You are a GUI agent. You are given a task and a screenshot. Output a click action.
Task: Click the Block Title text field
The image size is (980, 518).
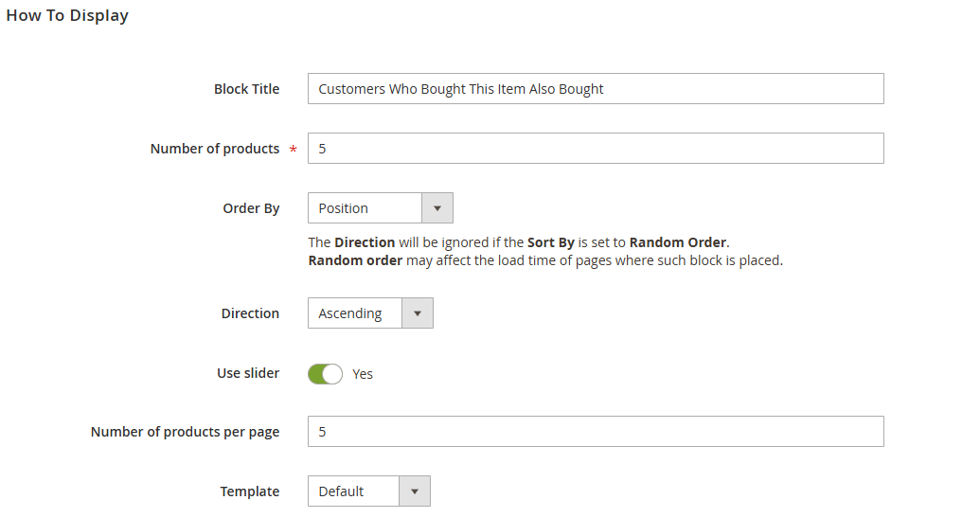596,89
